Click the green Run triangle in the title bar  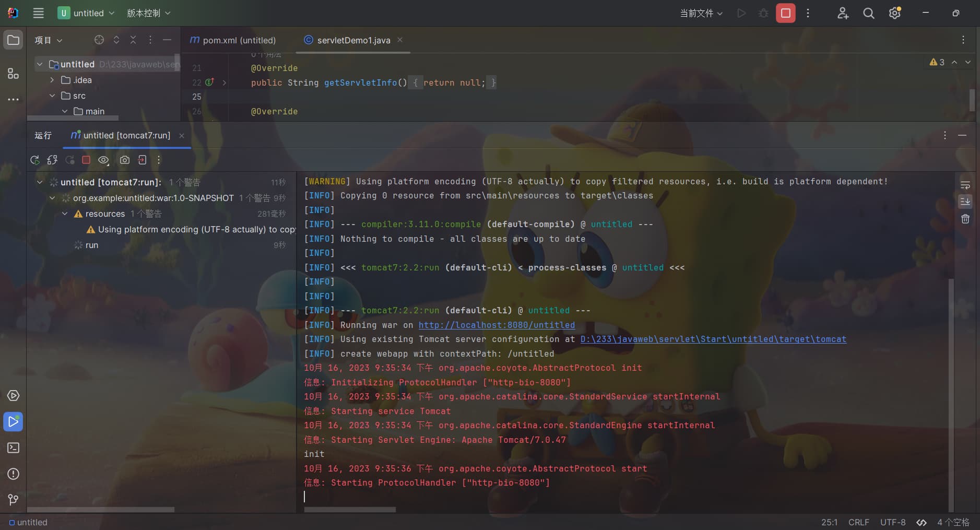(x=741, y=13)
